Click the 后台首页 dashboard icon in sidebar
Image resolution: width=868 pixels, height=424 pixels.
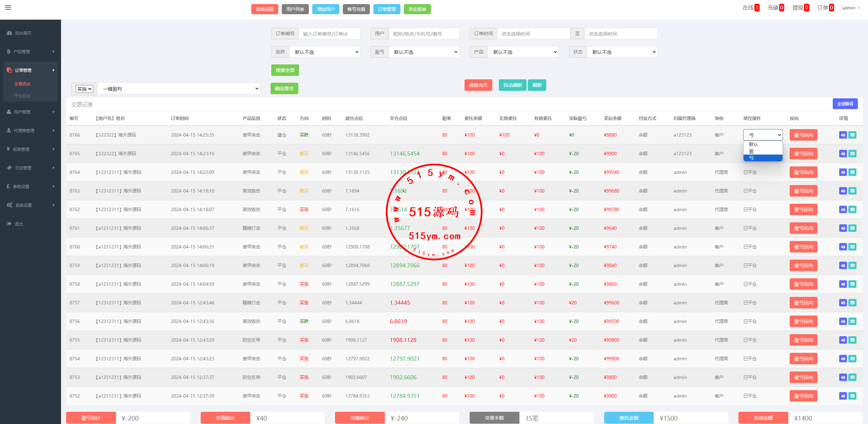click(x=9, y=33)
